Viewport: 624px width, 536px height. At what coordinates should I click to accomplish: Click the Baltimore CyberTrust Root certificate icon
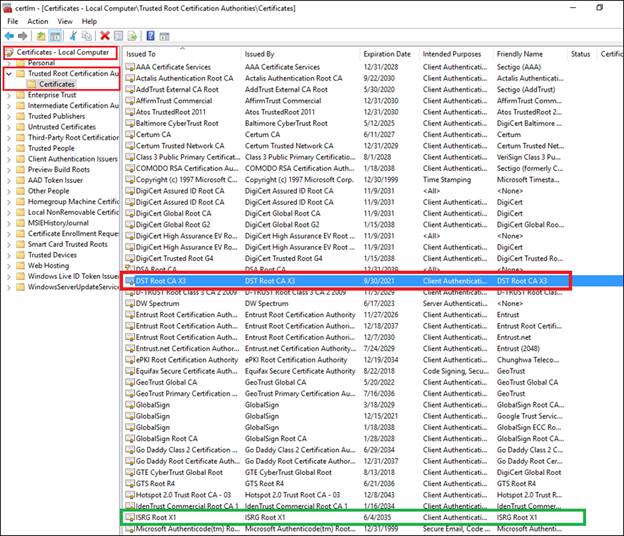[x=130, y=123]
